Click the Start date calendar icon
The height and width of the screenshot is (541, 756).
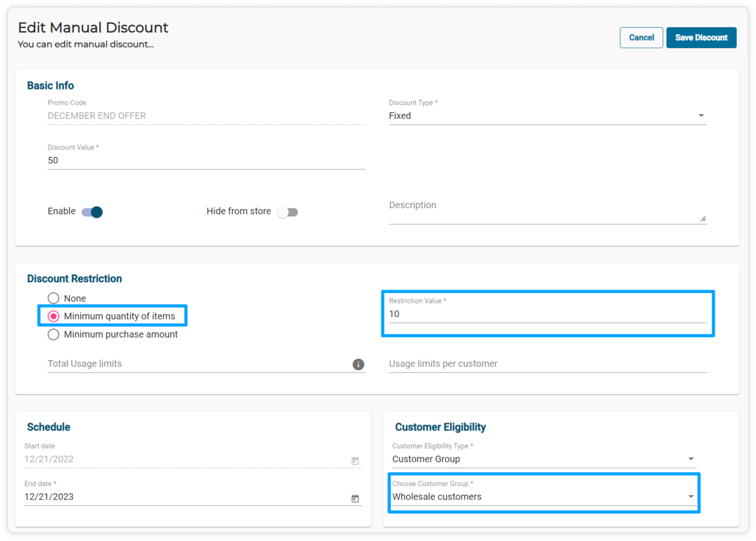[355, 461]
